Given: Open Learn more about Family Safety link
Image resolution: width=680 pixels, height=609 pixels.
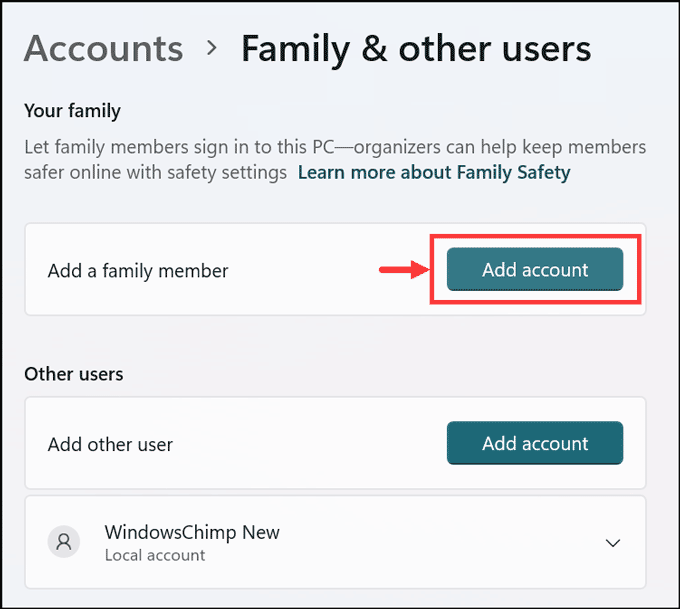Looking at the screenshot, I should point(434,172).
